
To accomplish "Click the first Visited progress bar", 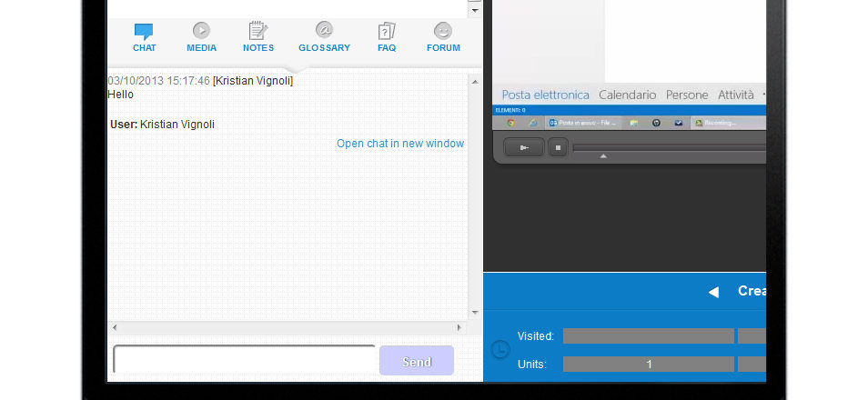I will coord(649,335).
